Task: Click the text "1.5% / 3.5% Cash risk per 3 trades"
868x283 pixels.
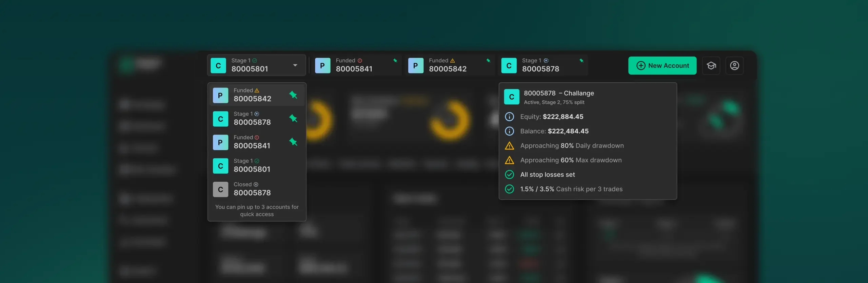Action: tap(571, 189)
